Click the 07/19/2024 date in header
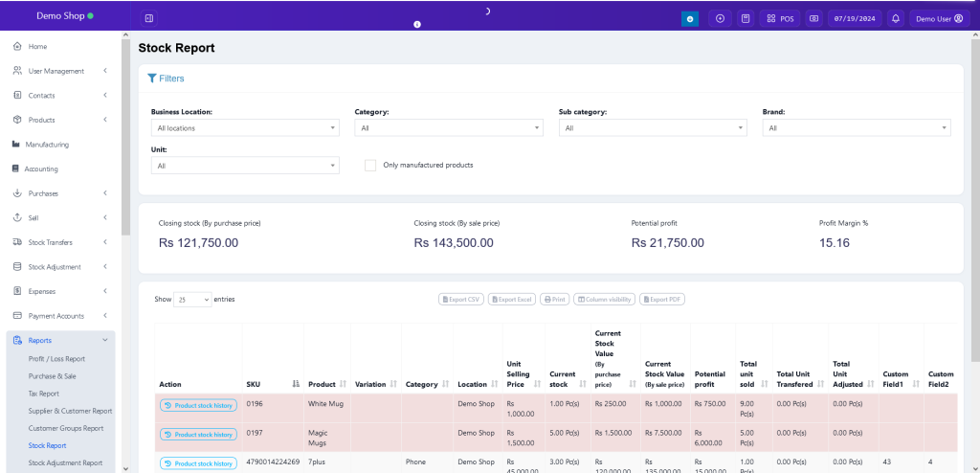Viewport: 980px width, 473px height. (854, 18)
